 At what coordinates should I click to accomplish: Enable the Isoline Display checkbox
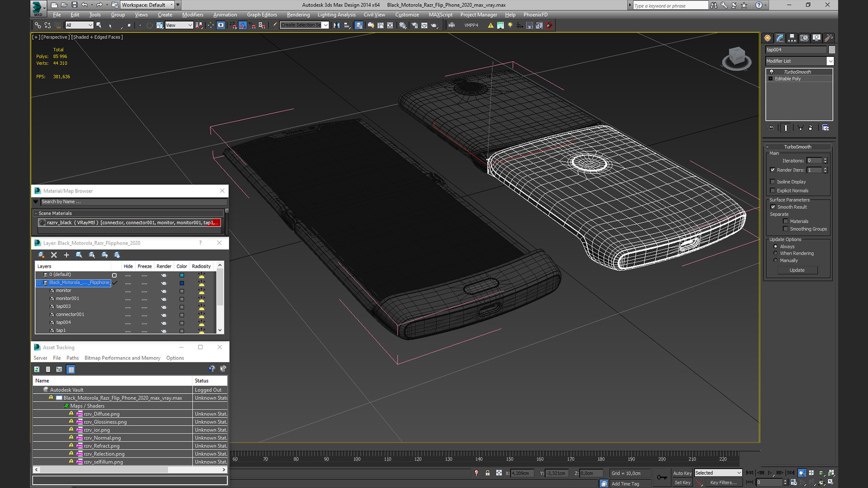(x=773, y=182)
